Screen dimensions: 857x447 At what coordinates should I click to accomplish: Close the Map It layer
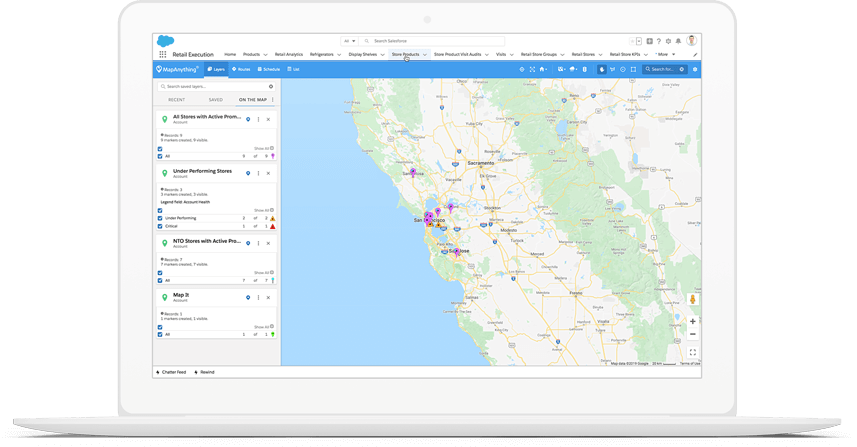pyautogui.click(x=268, y=298)
